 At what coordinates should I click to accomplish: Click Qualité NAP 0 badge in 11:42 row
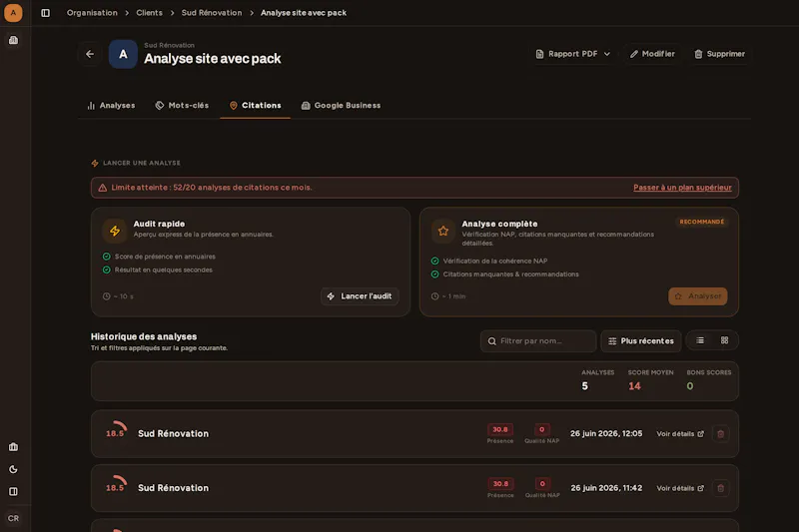click(542, 484)
